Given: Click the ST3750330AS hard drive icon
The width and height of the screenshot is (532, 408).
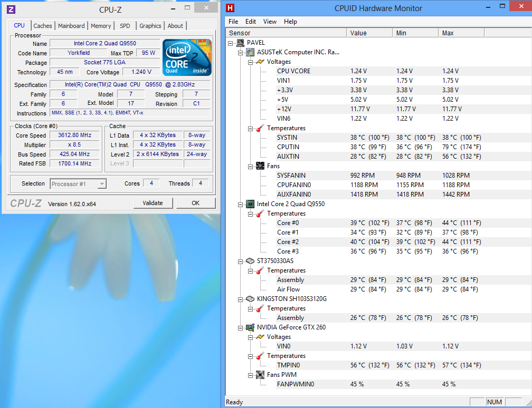Looking at the screenshot, I should (250, 261).
